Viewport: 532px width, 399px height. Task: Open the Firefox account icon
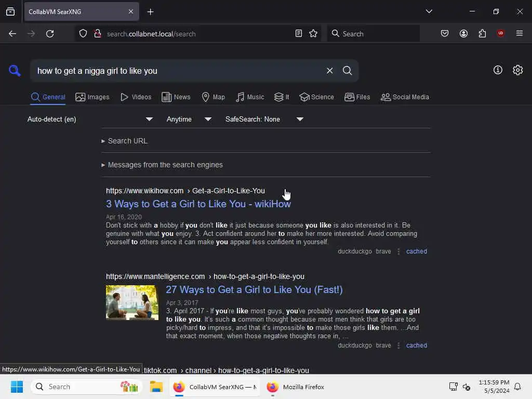(463, 34)
